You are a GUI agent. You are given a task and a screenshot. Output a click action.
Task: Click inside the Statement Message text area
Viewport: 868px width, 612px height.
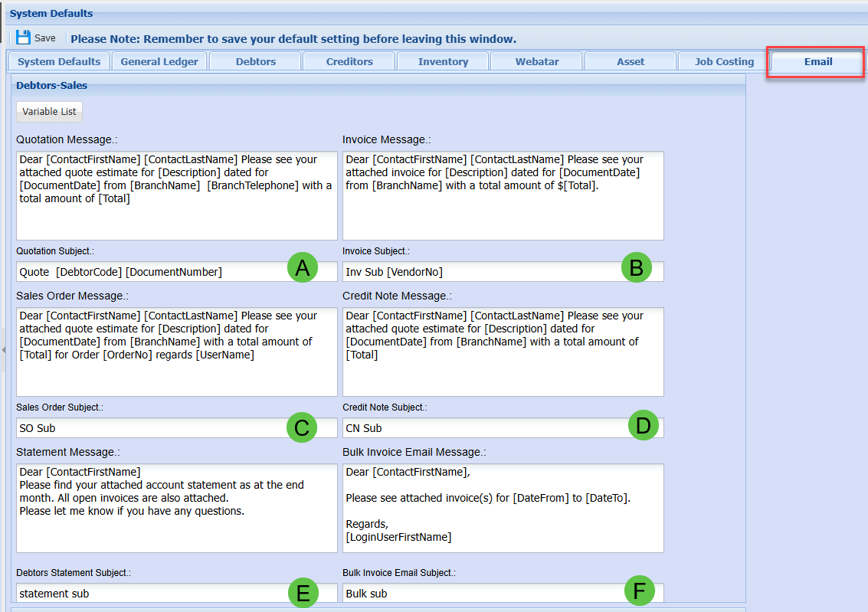tap(177, 508)
